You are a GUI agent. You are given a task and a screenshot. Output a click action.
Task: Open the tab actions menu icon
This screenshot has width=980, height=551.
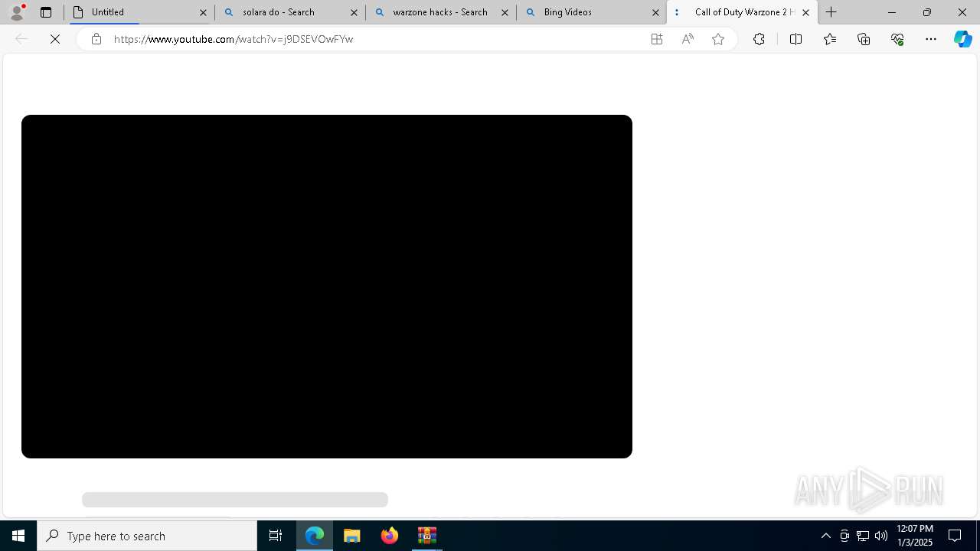(x=46, y=12)
